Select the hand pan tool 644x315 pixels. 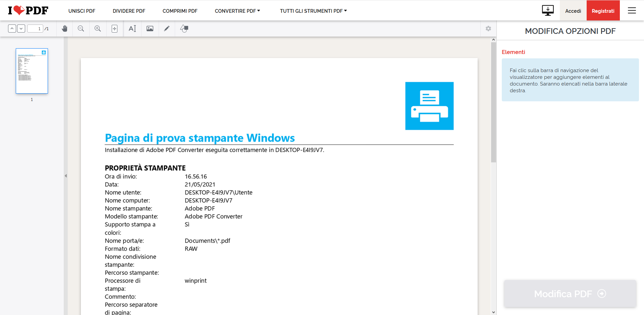coord(64,29)
